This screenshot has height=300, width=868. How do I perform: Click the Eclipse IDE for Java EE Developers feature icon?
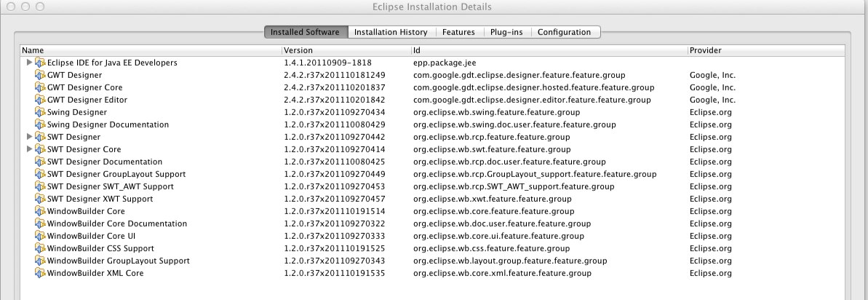click(x=40, y=63)
